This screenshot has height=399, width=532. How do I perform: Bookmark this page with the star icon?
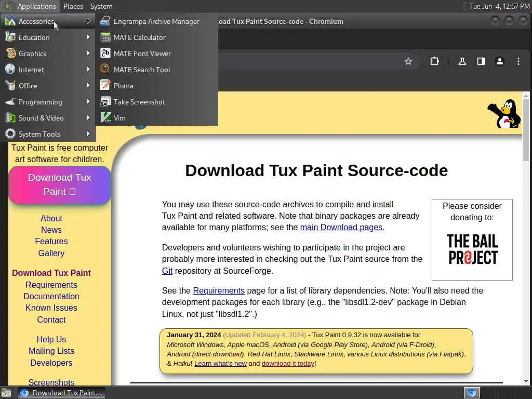[408, 61]
